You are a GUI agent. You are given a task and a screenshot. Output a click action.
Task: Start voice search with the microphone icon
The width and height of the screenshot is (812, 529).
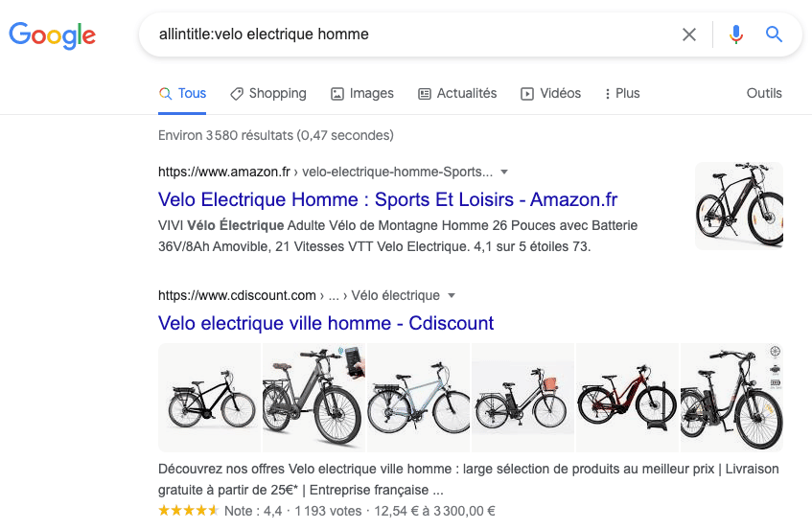pos(736,34)
